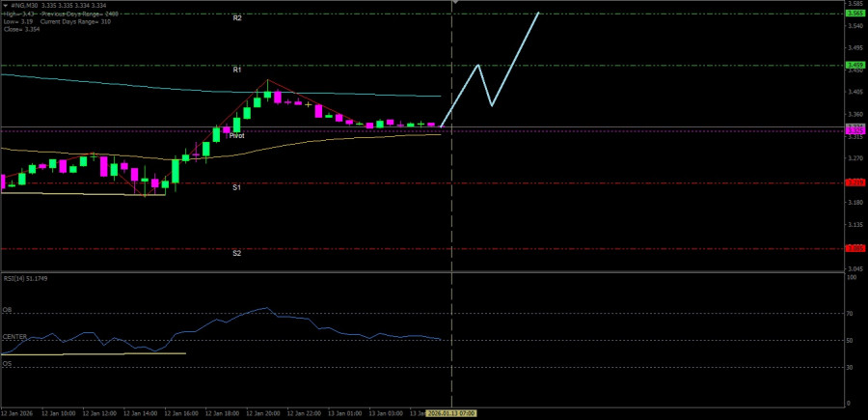Click the R2 level label
The image size is (868, 420).
click(236, 18)
